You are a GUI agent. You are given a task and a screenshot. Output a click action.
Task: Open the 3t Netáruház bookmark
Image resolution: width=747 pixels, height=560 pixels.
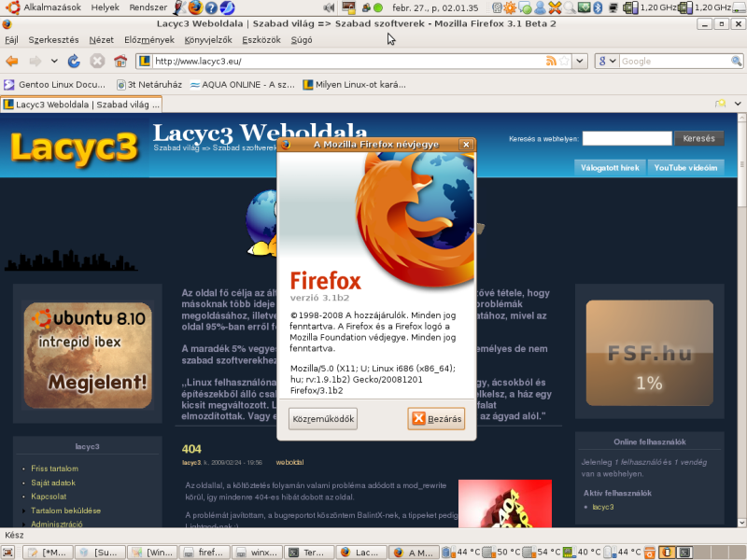(x=149, y=85)
